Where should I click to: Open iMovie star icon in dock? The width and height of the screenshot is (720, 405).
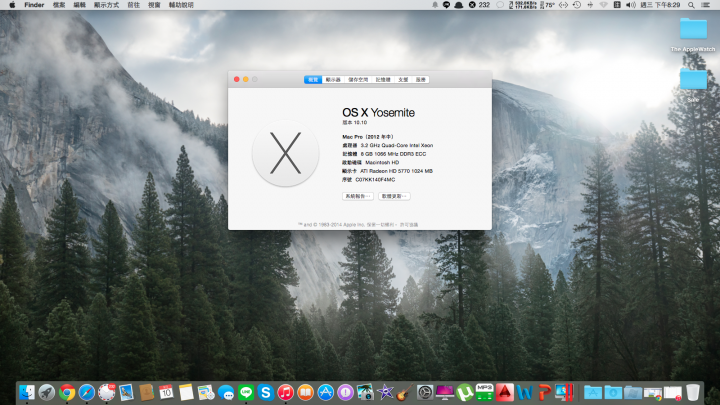click(x=385, y=393)
